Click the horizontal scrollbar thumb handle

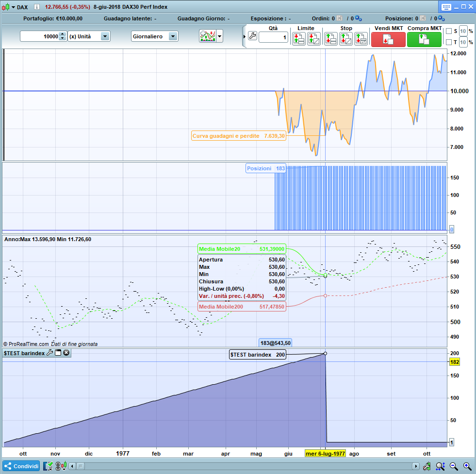tap(81, 466)
